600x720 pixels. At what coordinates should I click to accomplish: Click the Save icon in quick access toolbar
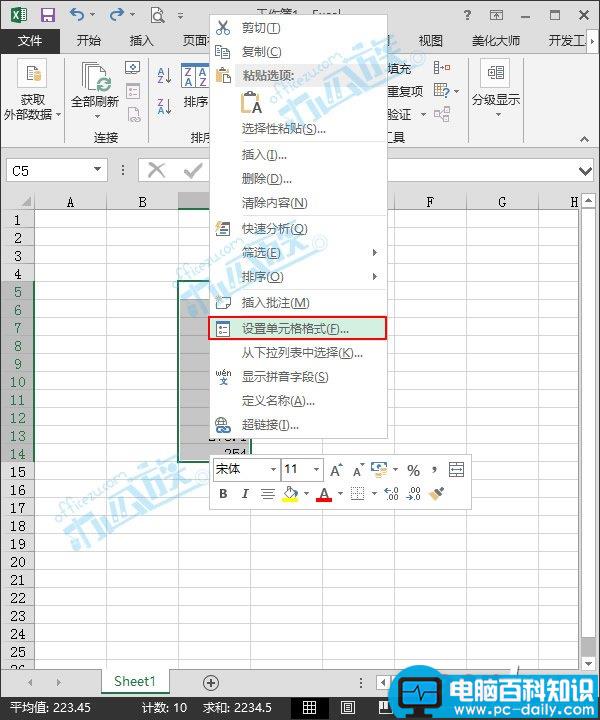(x=47, y=16)
